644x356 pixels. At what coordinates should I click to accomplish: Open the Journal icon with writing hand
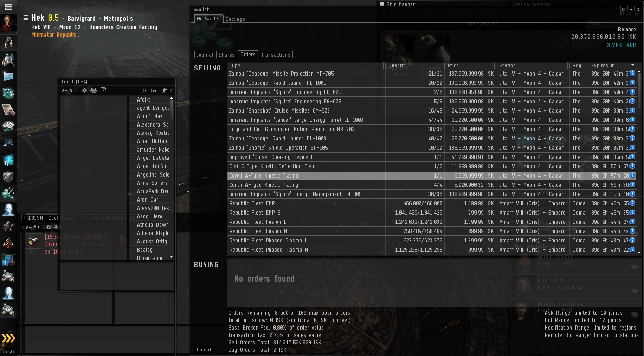click(x=8, y=110)
